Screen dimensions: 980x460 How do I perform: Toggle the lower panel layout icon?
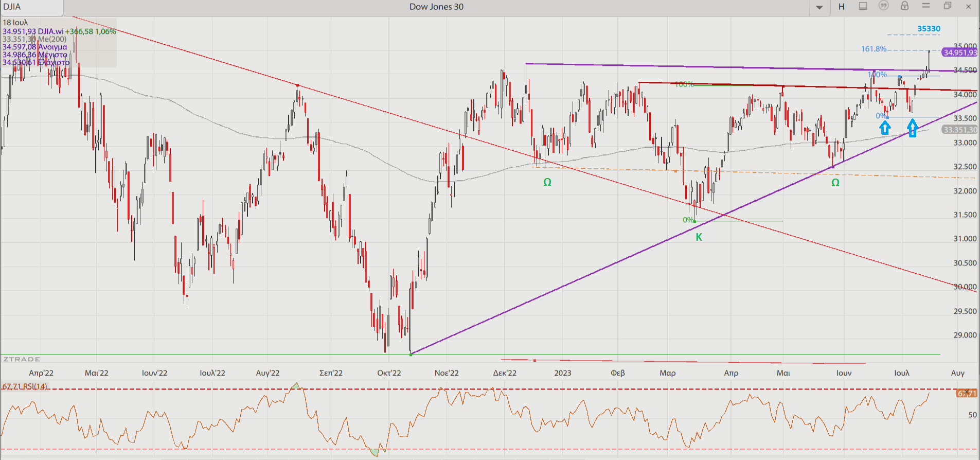863,6
